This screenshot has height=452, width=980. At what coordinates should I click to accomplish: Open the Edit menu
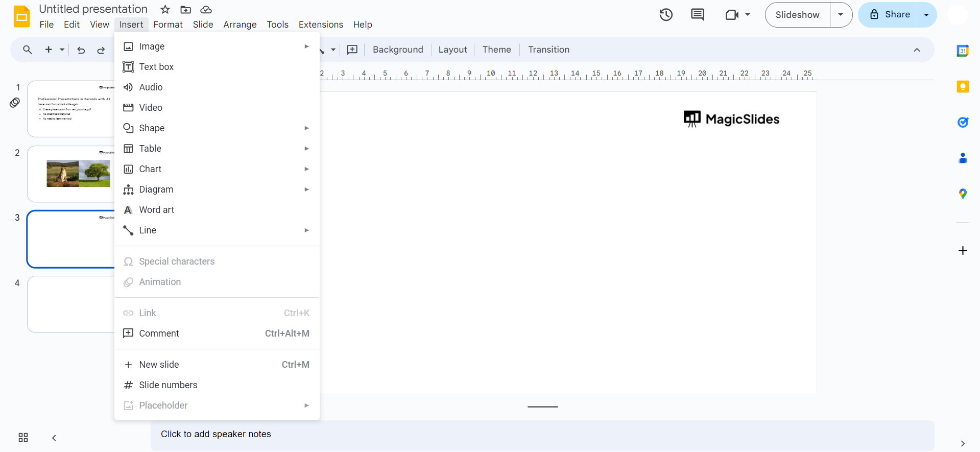coord(71,25)
